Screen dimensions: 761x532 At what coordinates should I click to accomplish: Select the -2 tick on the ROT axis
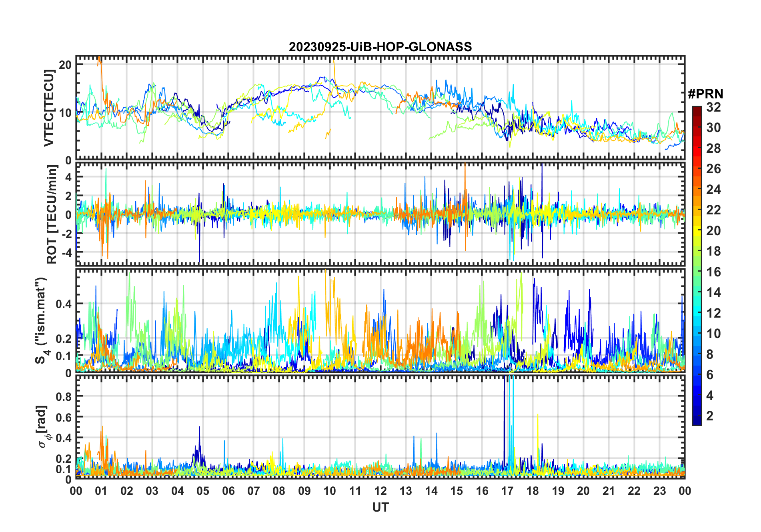67,234
